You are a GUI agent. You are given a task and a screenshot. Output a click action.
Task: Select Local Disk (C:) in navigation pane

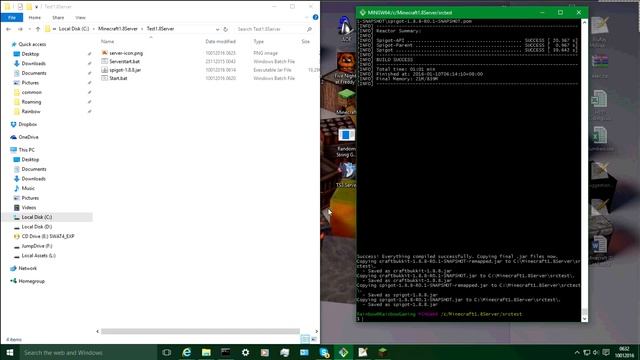point(37,217)
